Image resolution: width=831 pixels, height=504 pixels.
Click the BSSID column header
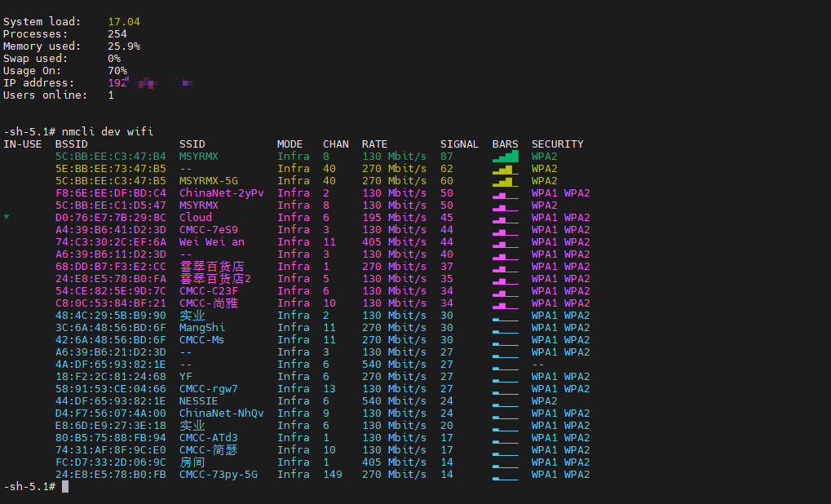click(x=71, y=144)
